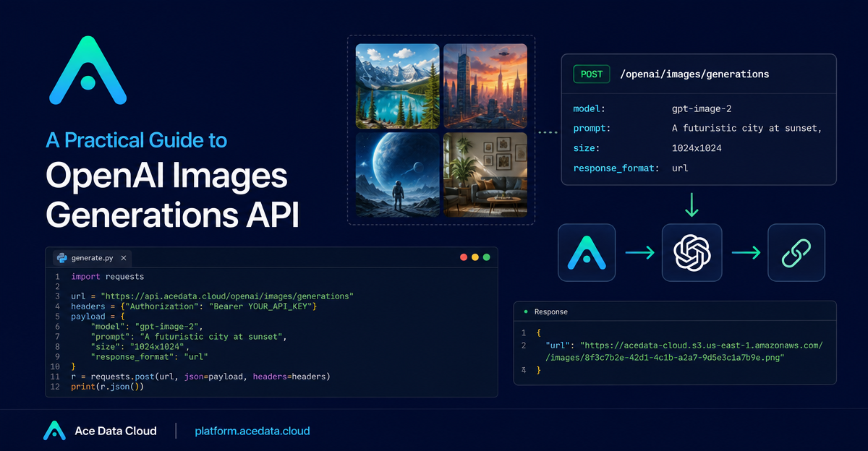Click the /openai/images/generations endpoint path
The height and width of the screenshot is (451, 868).
point(694,74)
